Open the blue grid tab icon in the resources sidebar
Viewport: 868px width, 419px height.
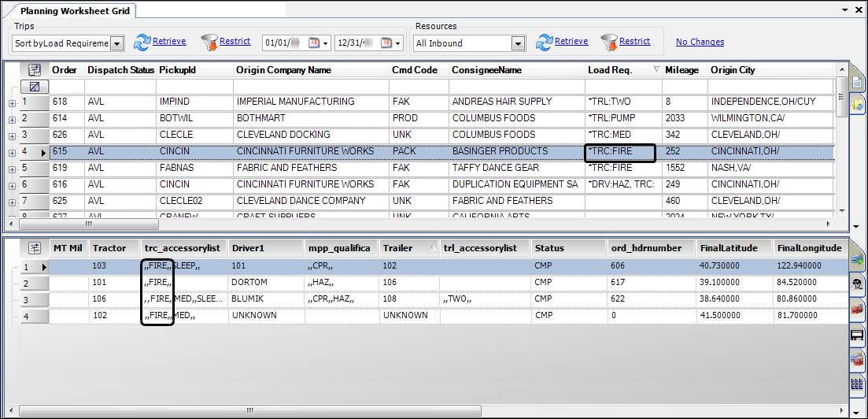(x=857, y=385)
